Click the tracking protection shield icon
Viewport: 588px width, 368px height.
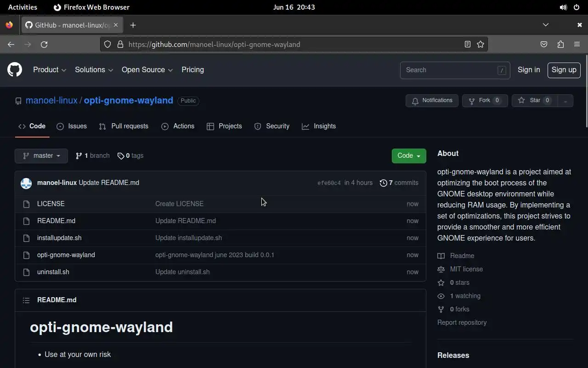tap(107, 45)
